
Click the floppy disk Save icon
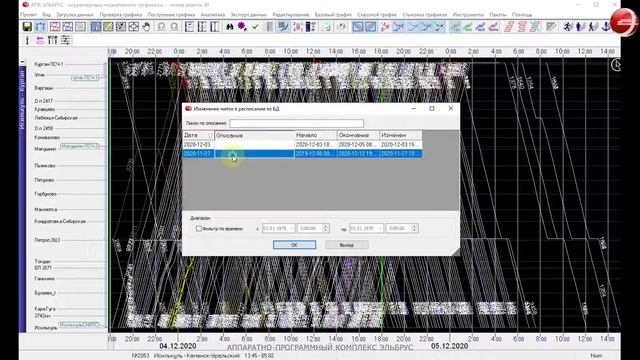click(27, 27)
